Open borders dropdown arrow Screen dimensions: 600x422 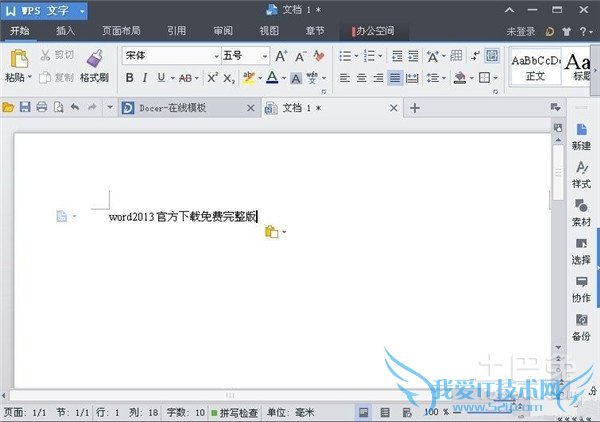click(496, 78)
